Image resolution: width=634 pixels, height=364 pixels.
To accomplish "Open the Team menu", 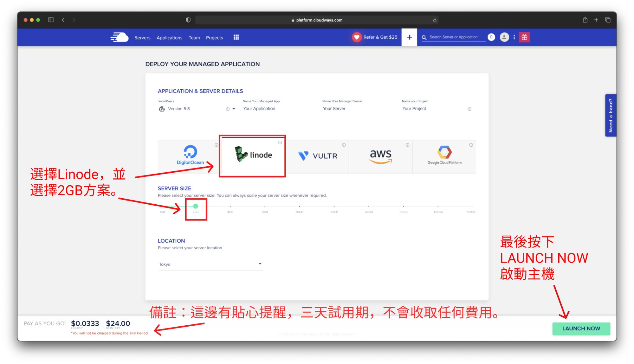I will [194, 38].
